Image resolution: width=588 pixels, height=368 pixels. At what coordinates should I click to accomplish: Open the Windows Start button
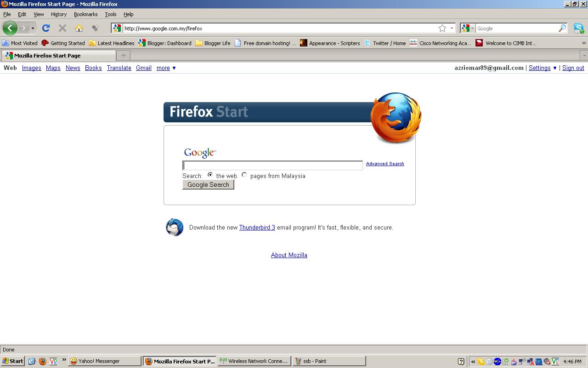[13, 361]
